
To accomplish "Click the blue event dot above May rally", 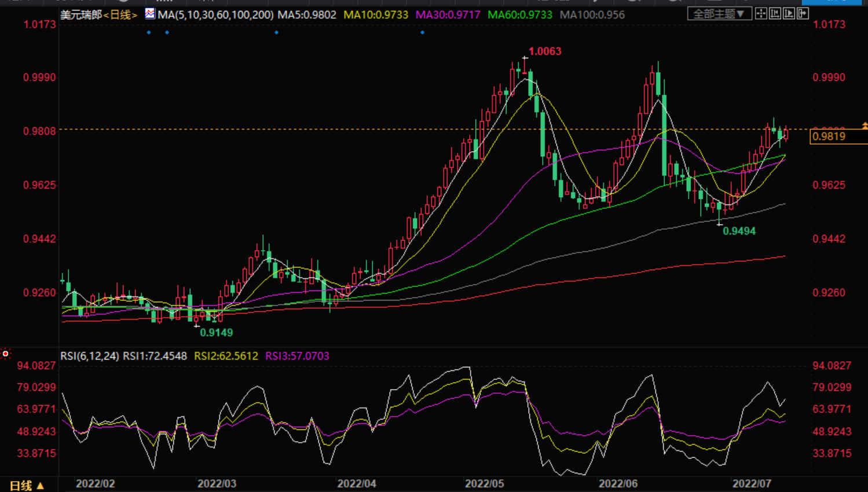I will [x=422, y=32].
